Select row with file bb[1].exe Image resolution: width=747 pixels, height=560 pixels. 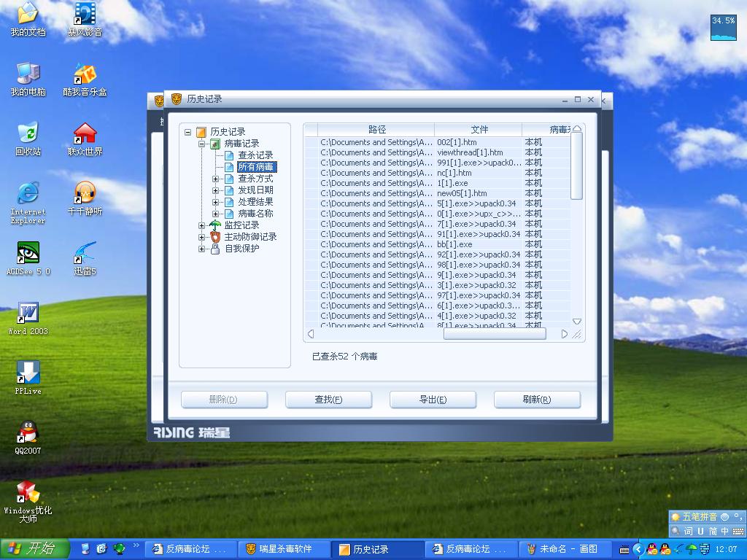coord(438,244)
